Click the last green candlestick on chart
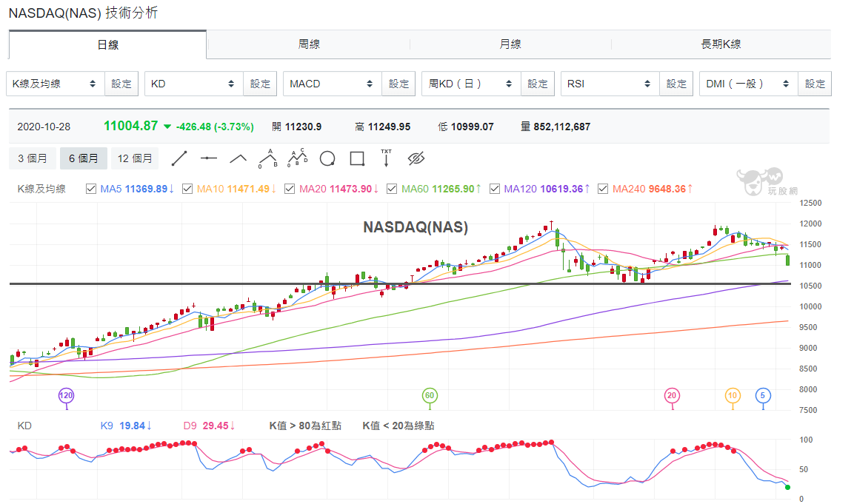 pos(787,260)
